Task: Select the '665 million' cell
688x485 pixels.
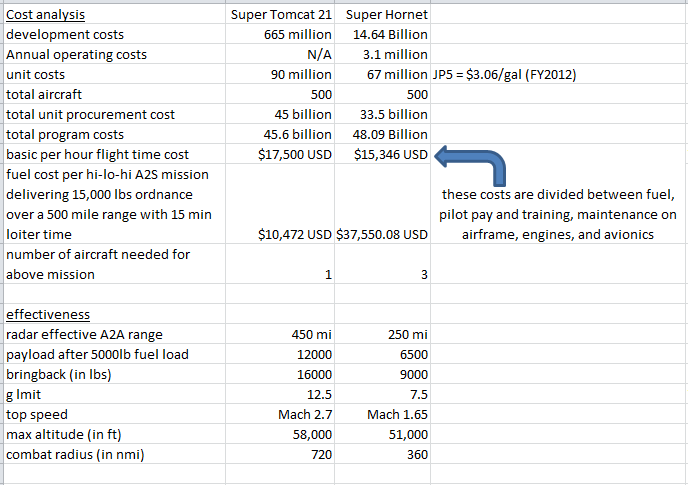Action: point(280,34)
